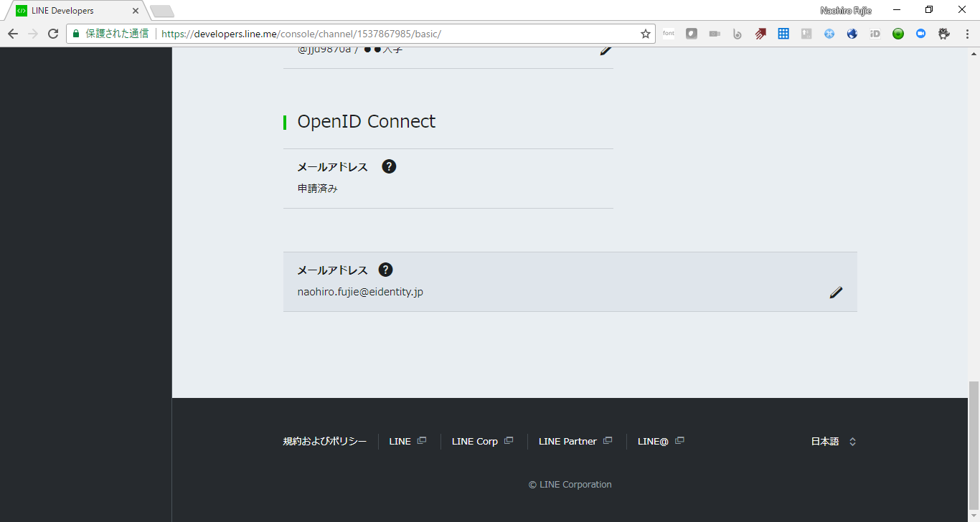Edit the naohiro.fujie@eidentity.jp email address

pyautogui.click(x=836, y=293)
